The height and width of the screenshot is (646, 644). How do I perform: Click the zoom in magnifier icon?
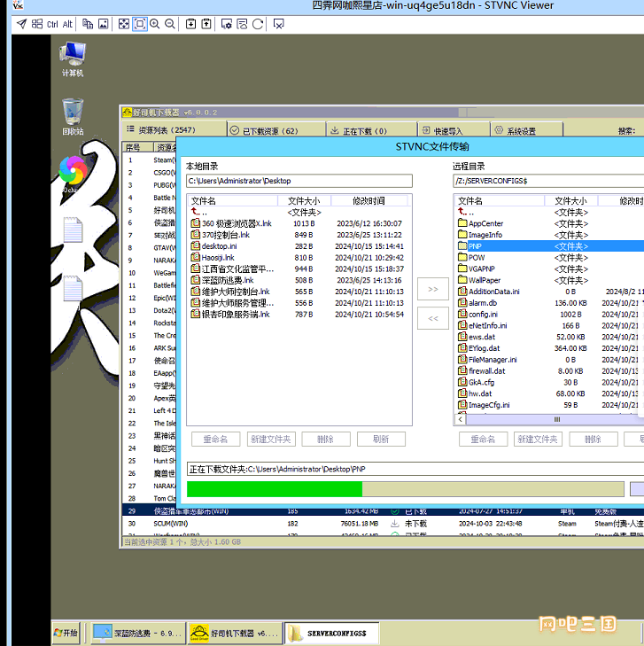click(x=155, y=24)
